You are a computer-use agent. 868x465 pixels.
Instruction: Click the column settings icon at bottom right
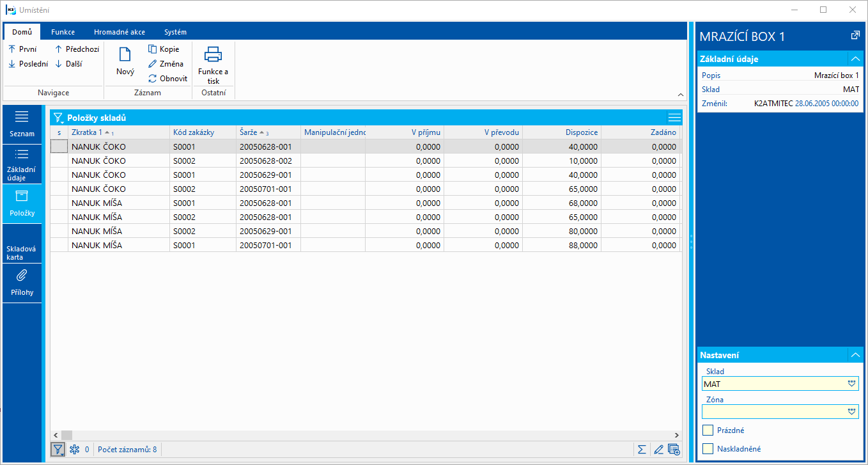click(674, 450)
